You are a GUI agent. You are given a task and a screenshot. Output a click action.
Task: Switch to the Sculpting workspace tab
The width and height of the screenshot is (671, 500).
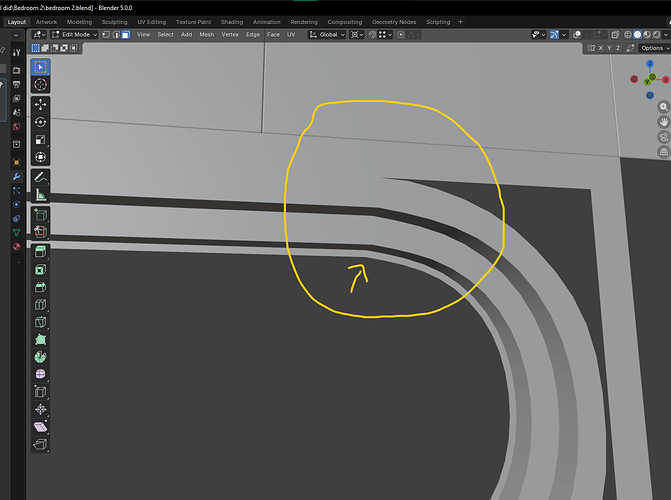pos(114,22)
